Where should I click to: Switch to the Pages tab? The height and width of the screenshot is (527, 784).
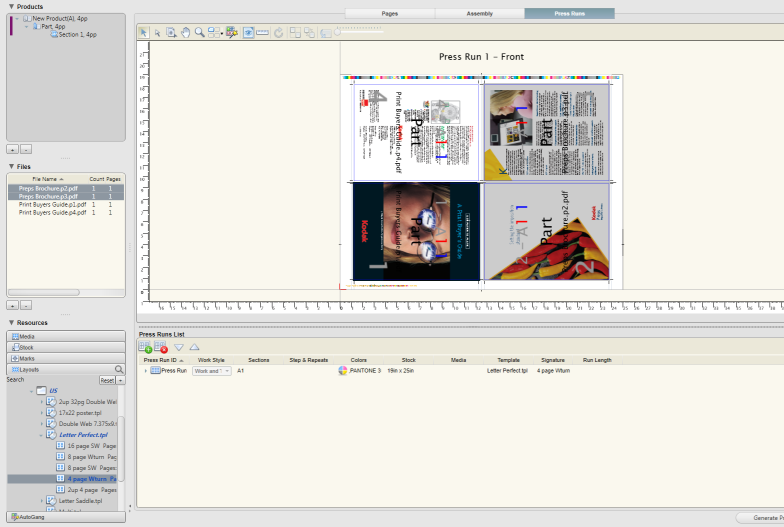390,14
